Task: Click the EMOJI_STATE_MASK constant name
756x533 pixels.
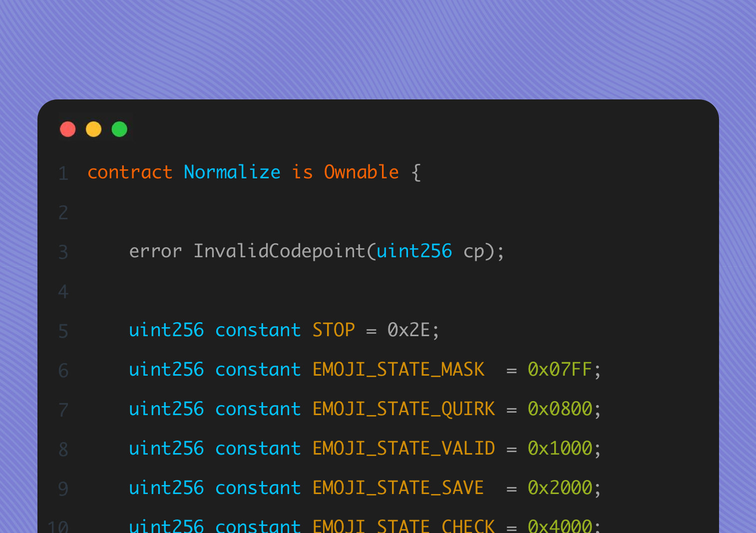Action: tap(398, 370)
